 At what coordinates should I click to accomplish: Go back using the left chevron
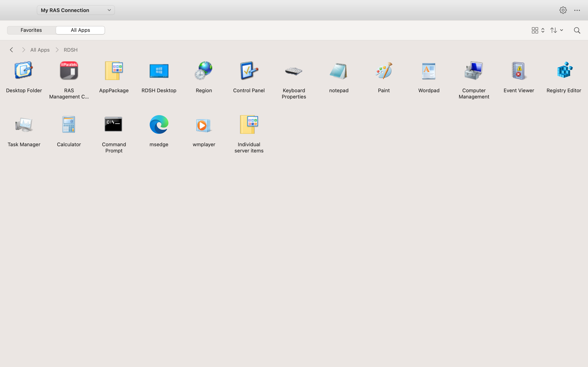click(11, 50)
